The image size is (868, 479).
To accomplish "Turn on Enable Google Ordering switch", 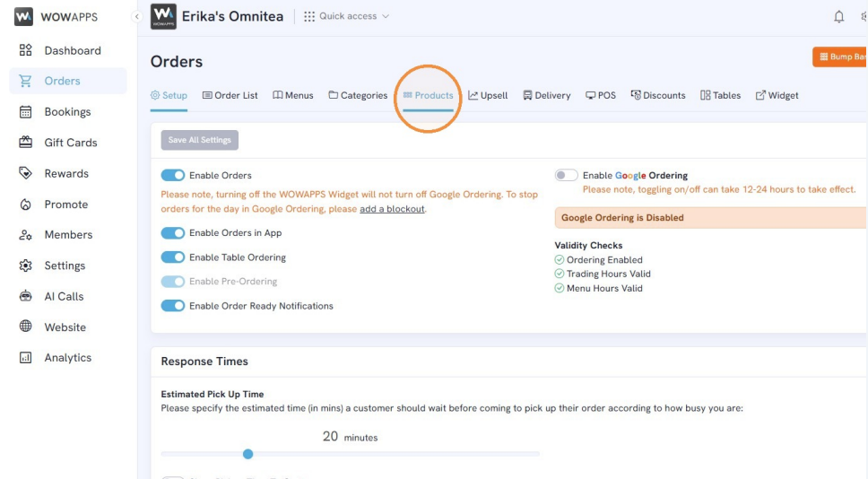I will (x=567, y=176).
